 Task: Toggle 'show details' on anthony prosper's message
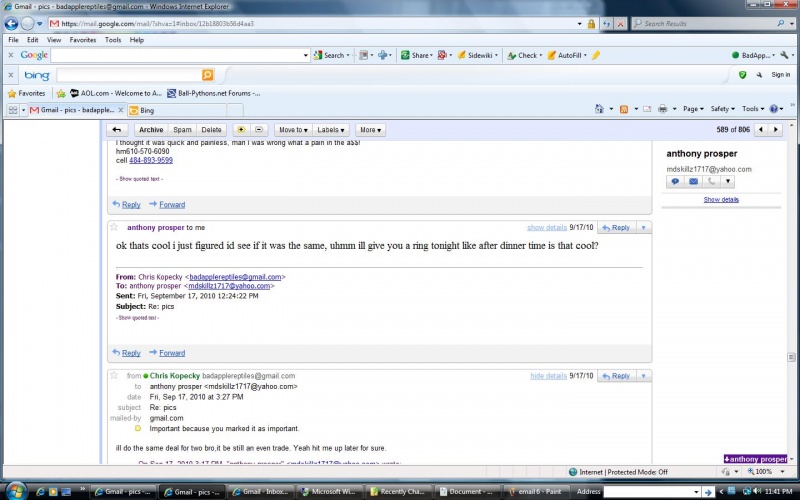pos(547,228)
